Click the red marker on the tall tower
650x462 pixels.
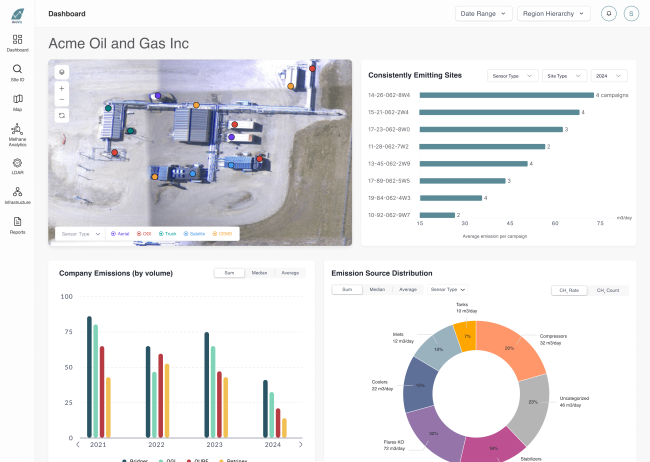(x=312, y=68)
